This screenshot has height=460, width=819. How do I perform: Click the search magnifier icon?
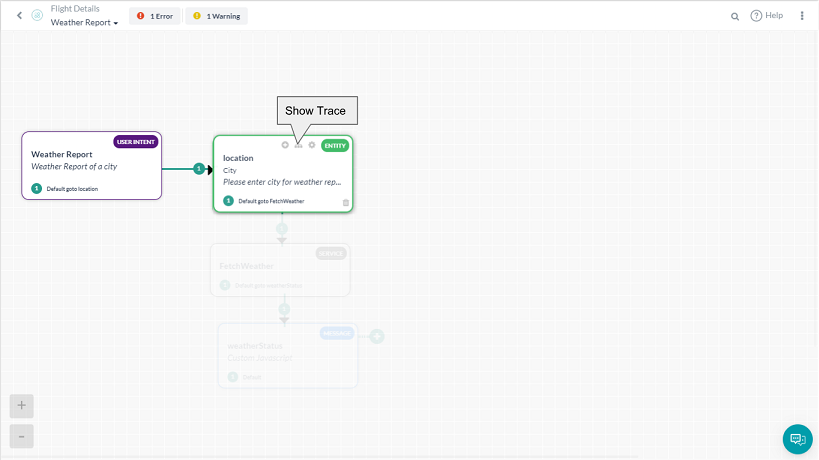pos(735,16)
